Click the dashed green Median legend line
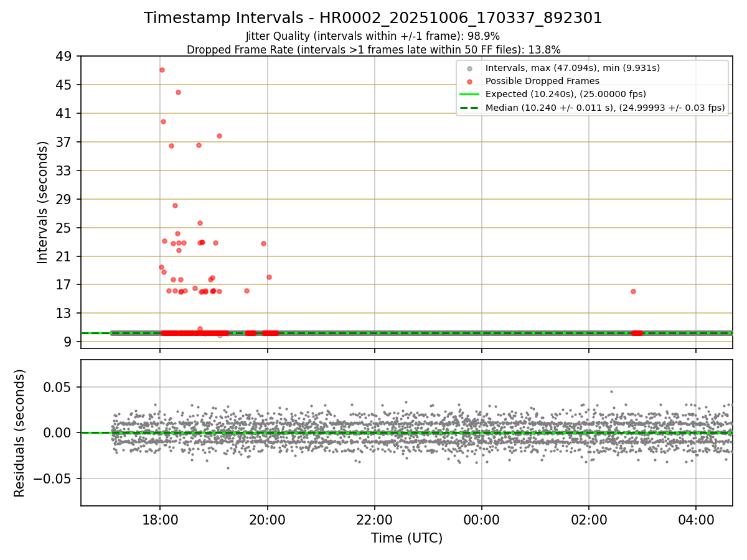This screenshot has width=747, height=560. coord(469,108)
